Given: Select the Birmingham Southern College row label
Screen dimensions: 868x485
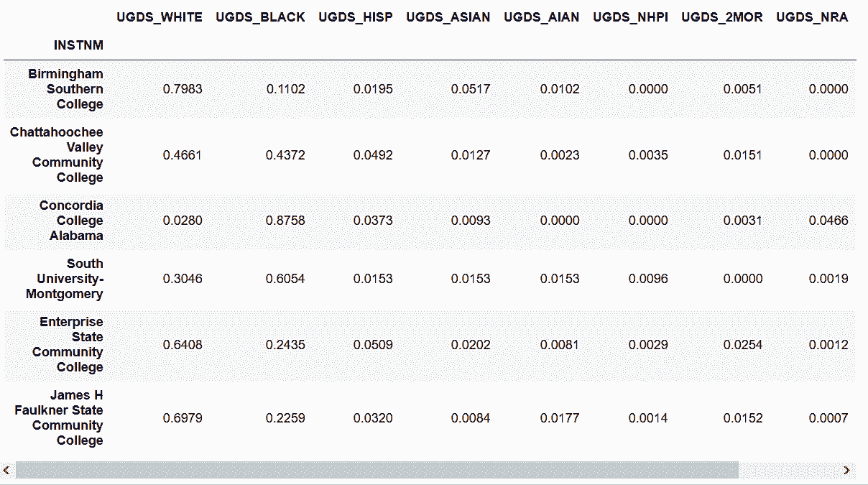Looking at the screenshot, I should tap(65, 89).
